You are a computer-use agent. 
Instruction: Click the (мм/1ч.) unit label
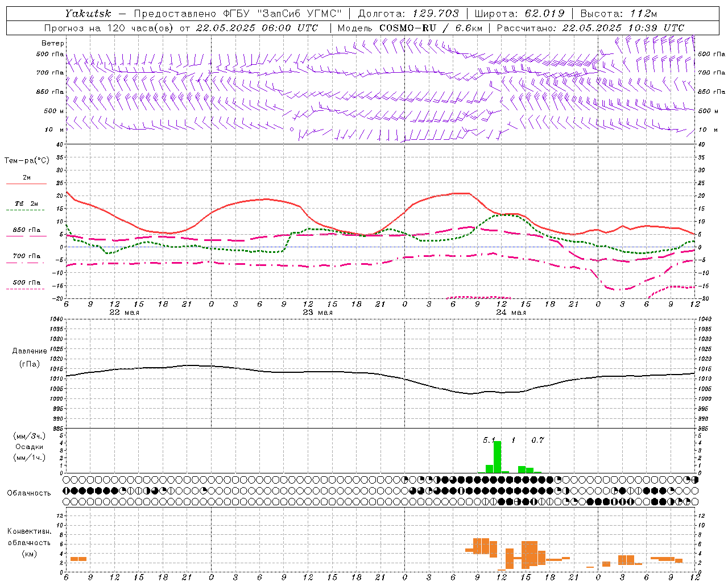30,458
